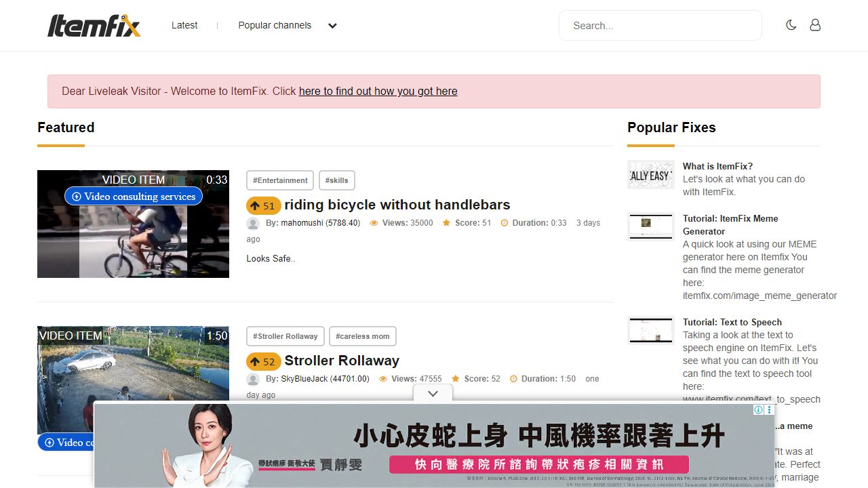The height and width of the screenshot is (488, 868).
Task: Open the Stroller Rollaway video thumbnail
Action: [133, 380]
